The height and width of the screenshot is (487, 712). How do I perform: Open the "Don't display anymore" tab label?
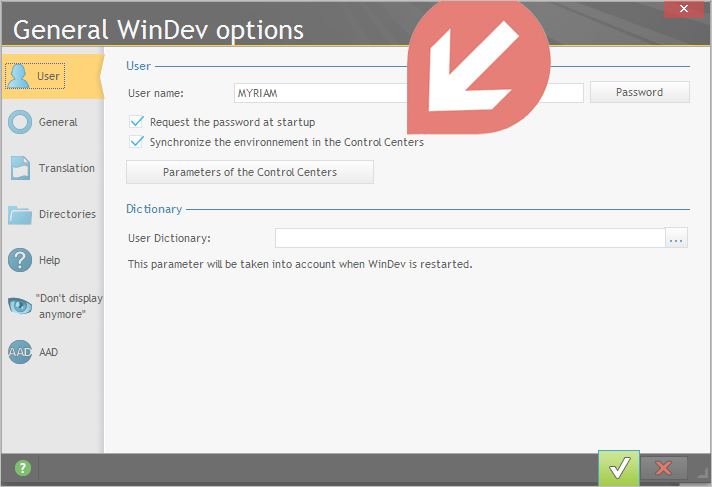point(69,306)
